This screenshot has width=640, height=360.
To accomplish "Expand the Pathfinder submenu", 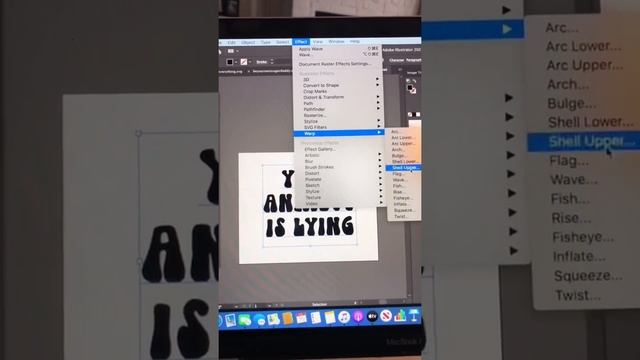I will tap(378, 109).
